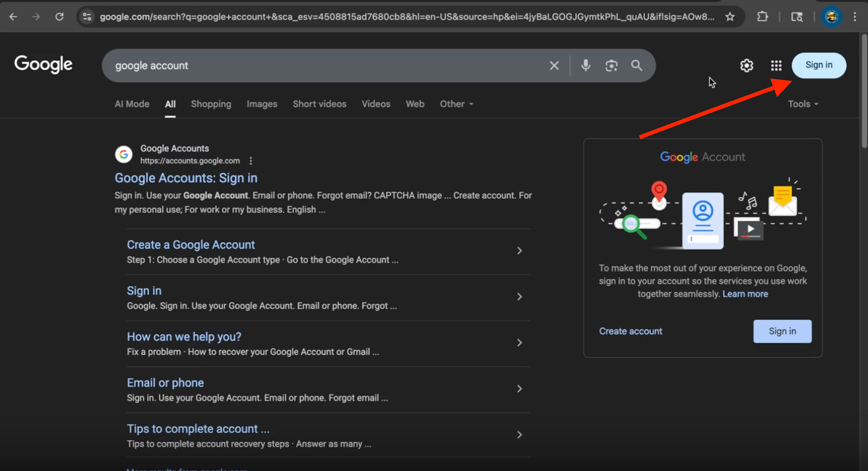
Task: Switch to the Web tab
Action: (x=415, y=104)
